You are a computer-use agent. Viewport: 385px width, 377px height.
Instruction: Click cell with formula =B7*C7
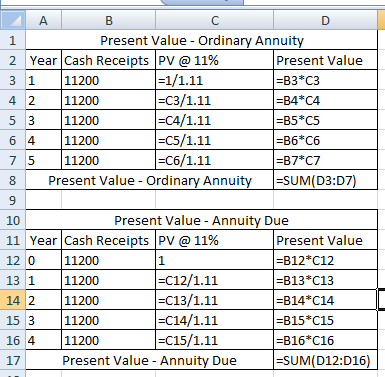[x=326, y=160]
